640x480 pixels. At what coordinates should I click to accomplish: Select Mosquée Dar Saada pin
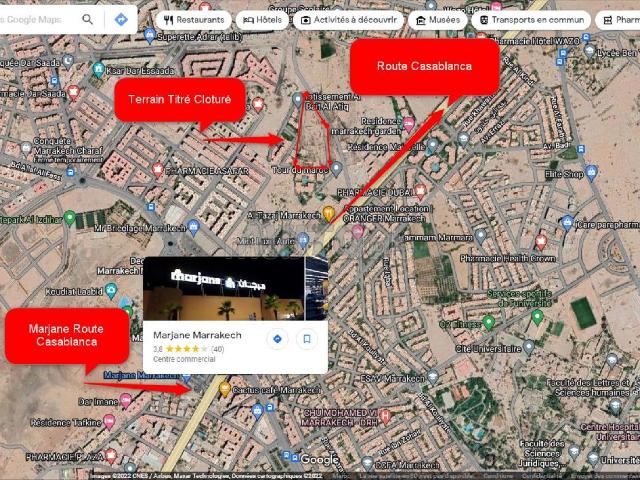coord(68,62)
